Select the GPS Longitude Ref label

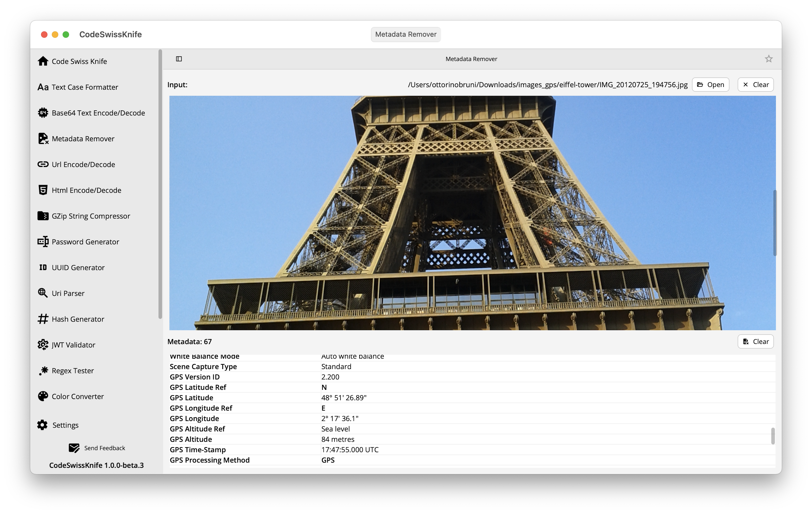coord(201,408)
